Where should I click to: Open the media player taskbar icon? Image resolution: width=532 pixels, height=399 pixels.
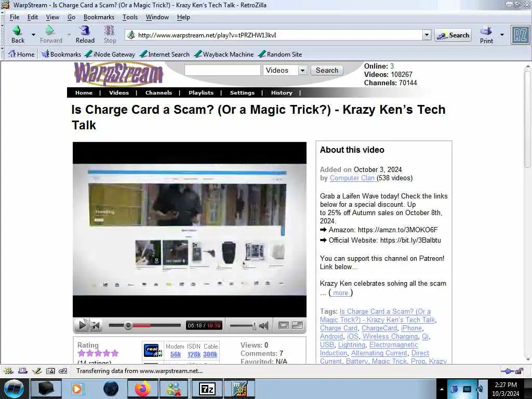pos(77,389)
